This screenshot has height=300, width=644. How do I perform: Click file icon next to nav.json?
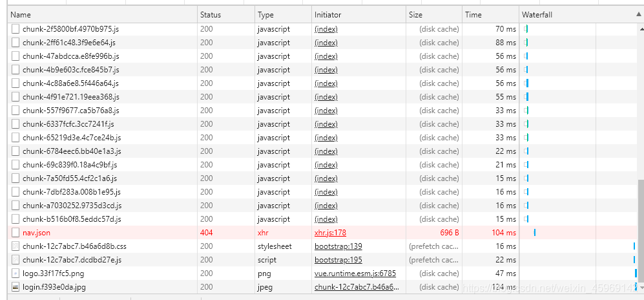[x=16, y=233]
